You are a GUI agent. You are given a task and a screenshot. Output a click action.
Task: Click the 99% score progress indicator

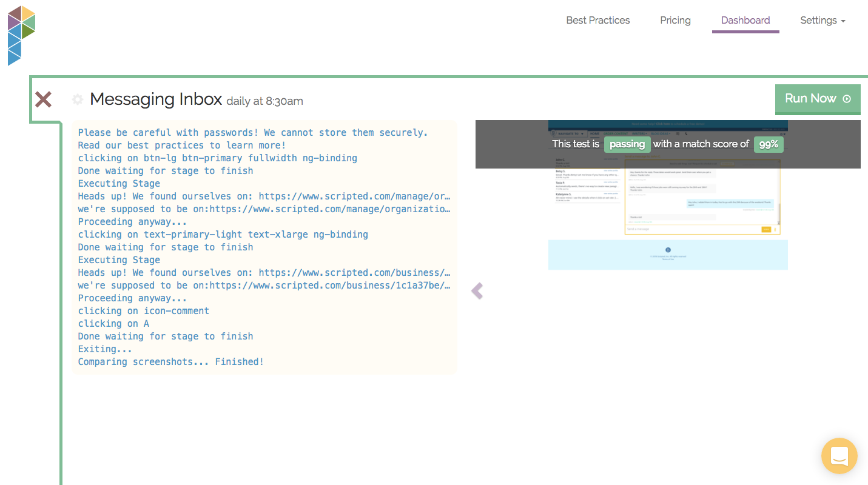tap(769, 144)
